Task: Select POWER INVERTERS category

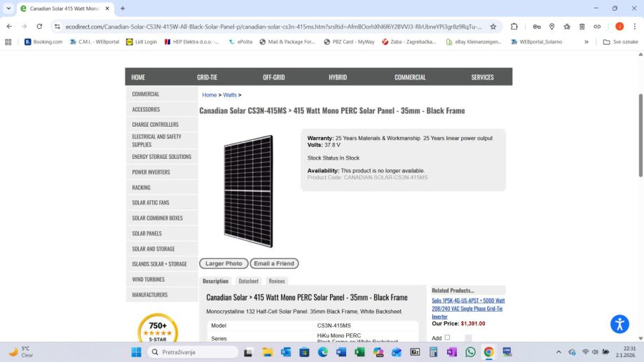Action: coord(162,172)
